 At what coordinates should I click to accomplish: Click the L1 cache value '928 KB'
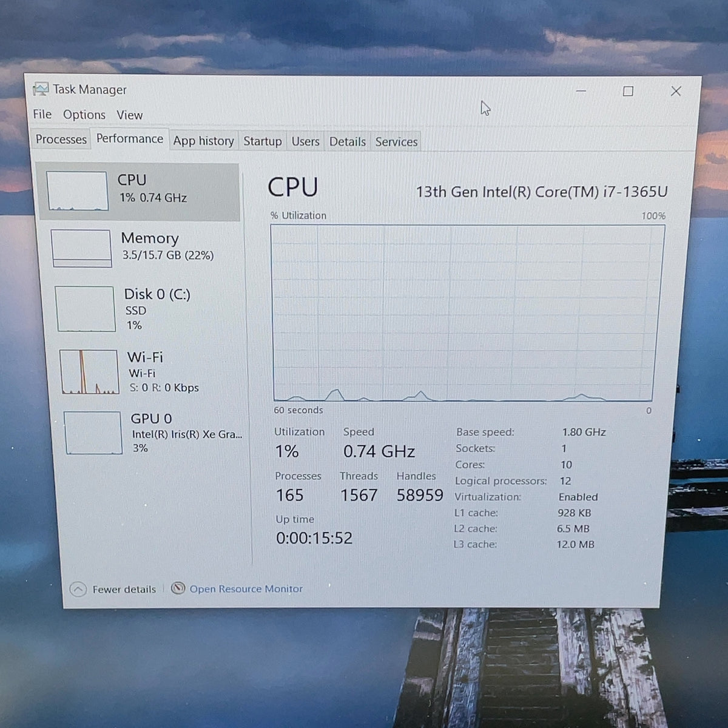575,513
